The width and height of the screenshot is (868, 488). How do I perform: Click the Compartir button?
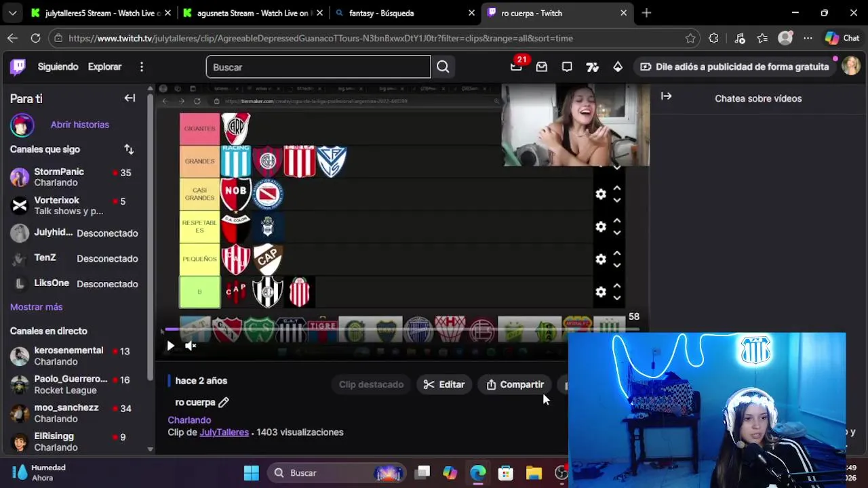click(x=515, y=384)
